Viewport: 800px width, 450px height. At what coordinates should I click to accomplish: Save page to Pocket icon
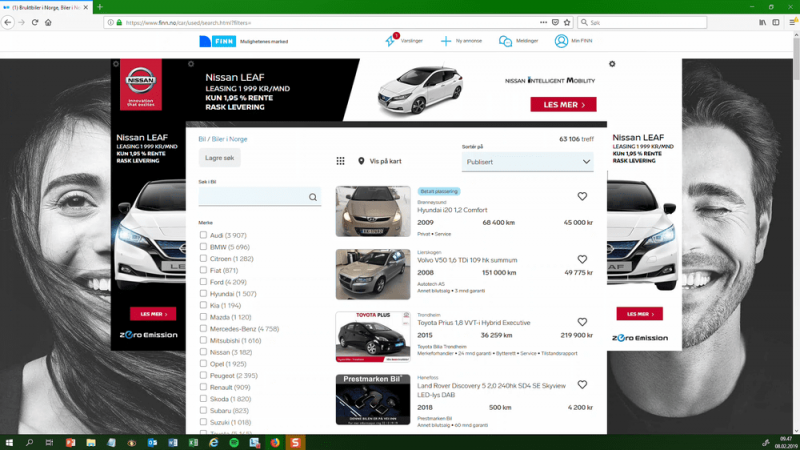(x=555, y=22)
